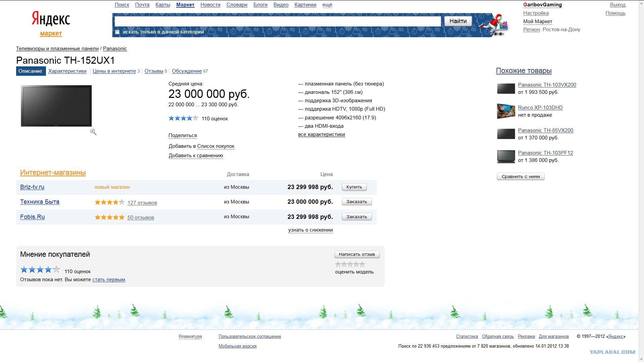
Task: Click Купить for Briz-tv.ru
Action: [354, 187]
